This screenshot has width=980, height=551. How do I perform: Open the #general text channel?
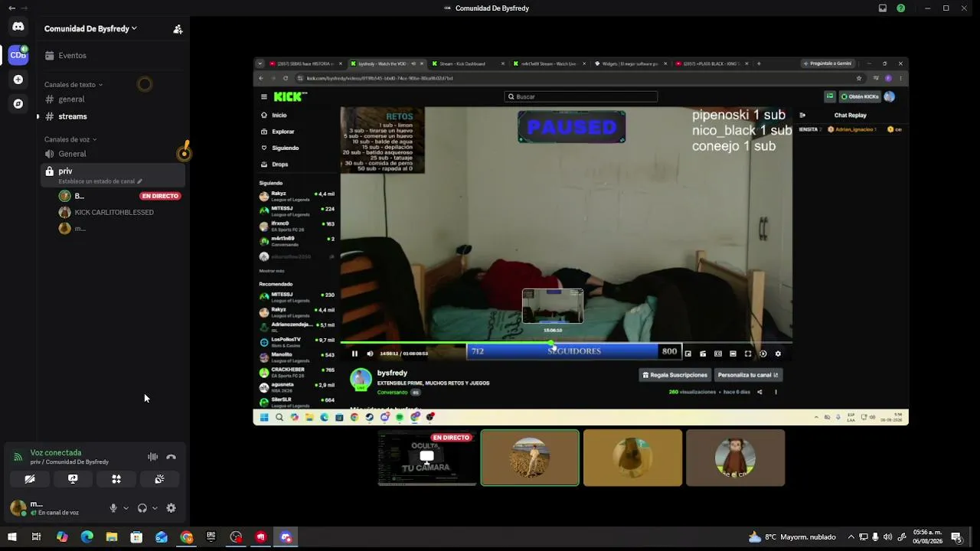(x=113, y=99)
